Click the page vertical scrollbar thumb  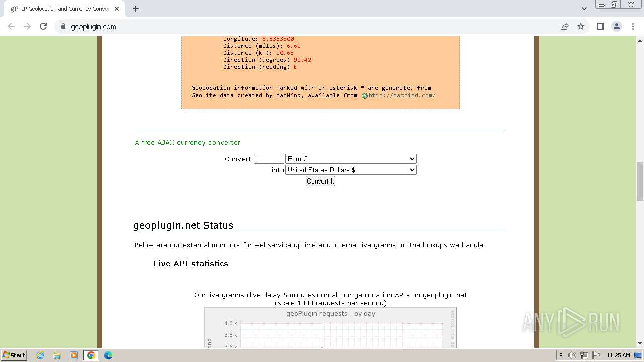(640, 181)
